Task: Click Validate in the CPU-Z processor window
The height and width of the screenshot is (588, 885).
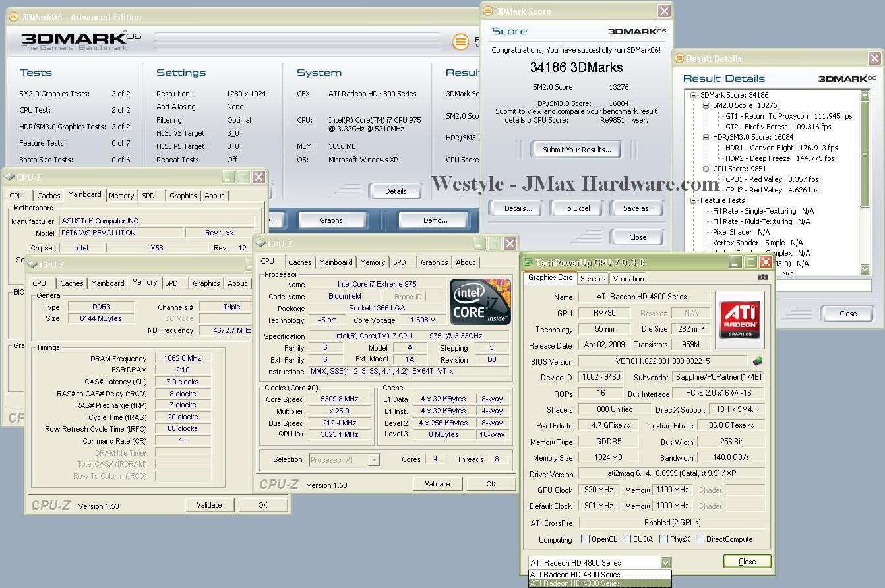Action: 437,484
